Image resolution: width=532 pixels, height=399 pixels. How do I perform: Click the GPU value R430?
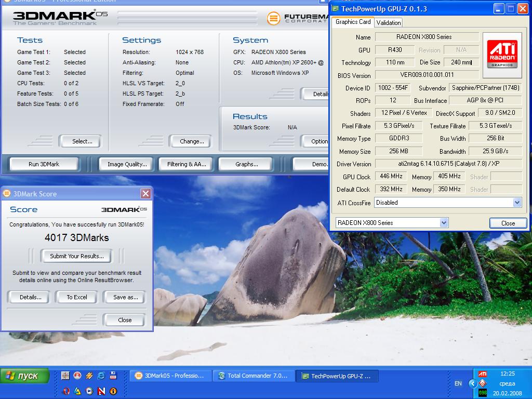click(x=395, y=49)
